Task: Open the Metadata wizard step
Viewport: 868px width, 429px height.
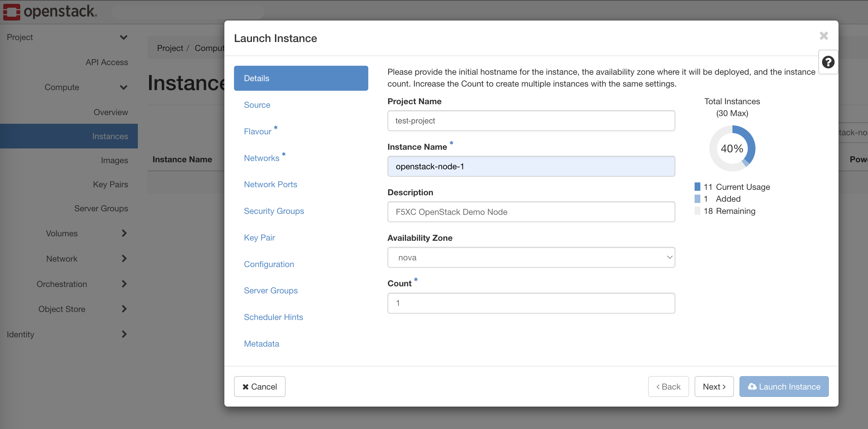Action: tap(262, 343)
